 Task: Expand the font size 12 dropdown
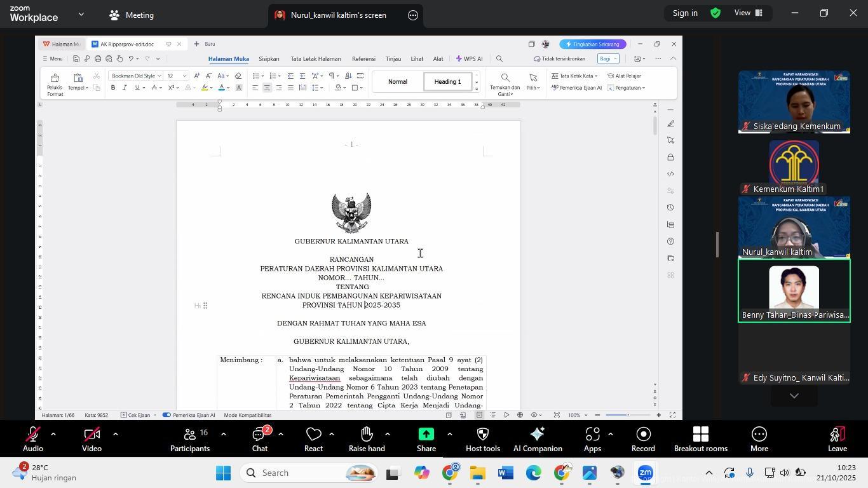185,76
